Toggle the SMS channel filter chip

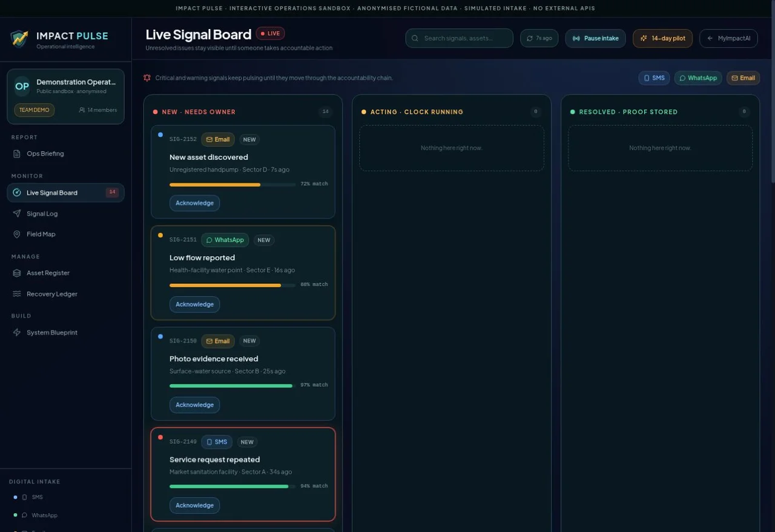[654, 78]
